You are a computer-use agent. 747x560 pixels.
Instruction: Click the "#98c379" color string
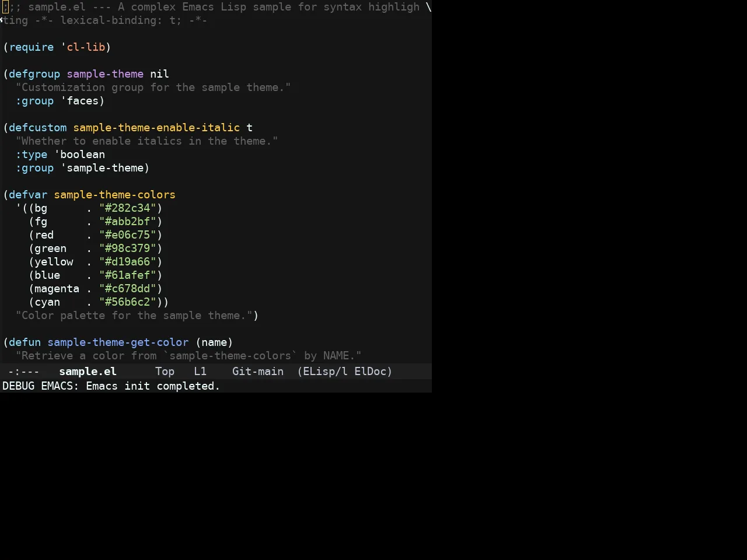128,249
